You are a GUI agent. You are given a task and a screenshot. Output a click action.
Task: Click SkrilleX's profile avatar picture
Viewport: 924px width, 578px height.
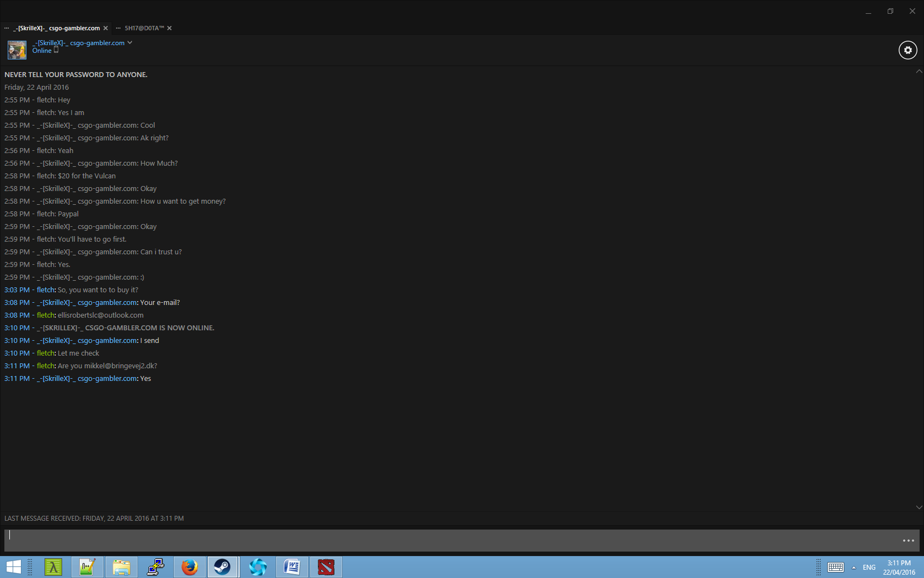[x=16, y=50]
